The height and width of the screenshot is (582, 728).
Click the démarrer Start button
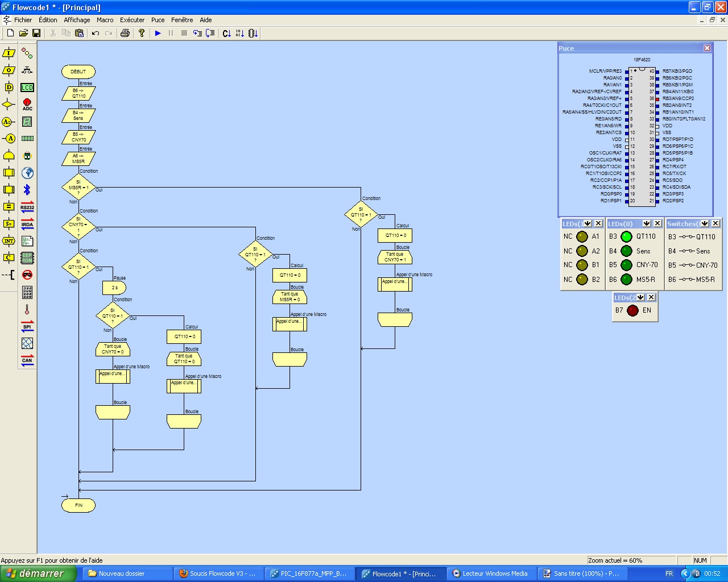coord(38,573)
